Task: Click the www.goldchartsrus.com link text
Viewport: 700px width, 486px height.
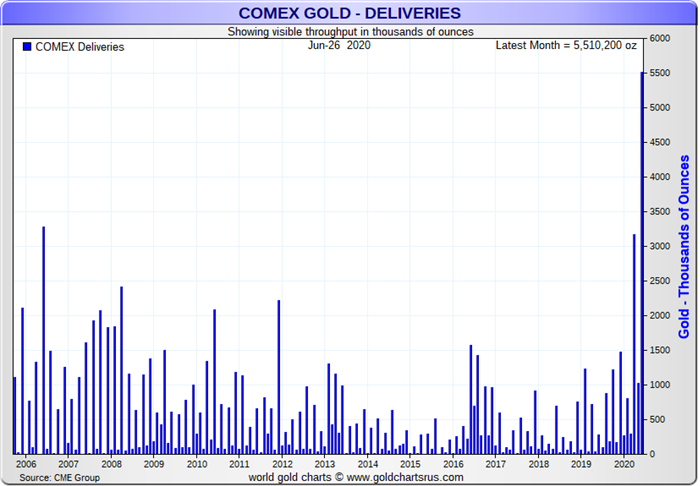Action: pos(405,477)
